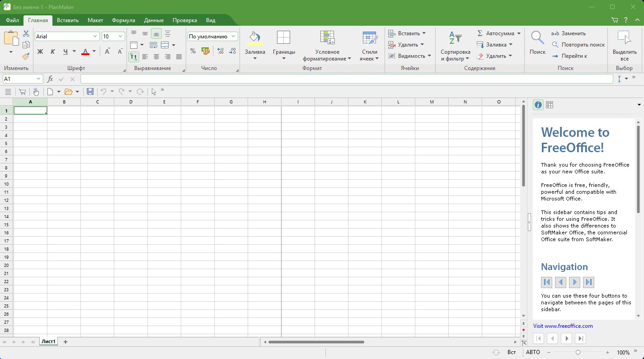Click the zoom slider handle

point(578,352)
